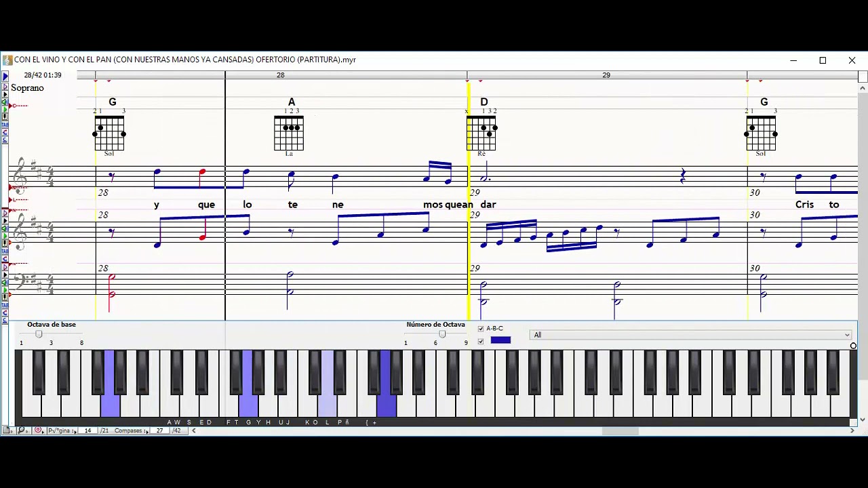Viewport: 868px width, 488px height.
Task: Click the bass clef staff speaker icon
Action: click(x=5, y=282)
